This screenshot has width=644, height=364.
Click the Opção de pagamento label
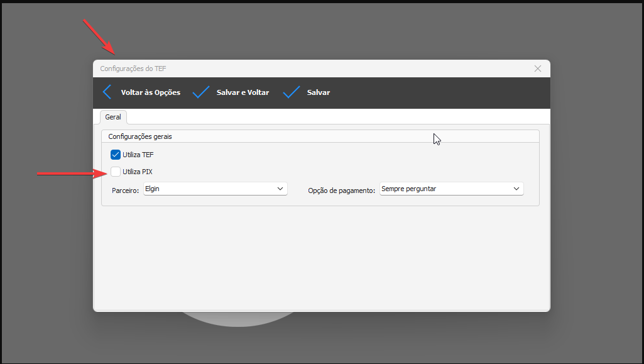click(x=341, y=190)
